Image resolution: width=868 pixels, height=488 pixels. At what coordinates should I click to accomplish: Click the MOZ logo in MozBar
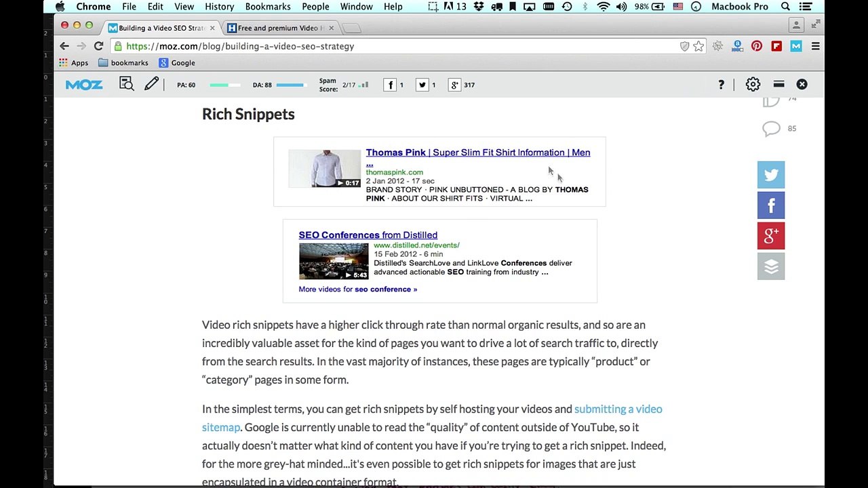(x=84, y=85)
